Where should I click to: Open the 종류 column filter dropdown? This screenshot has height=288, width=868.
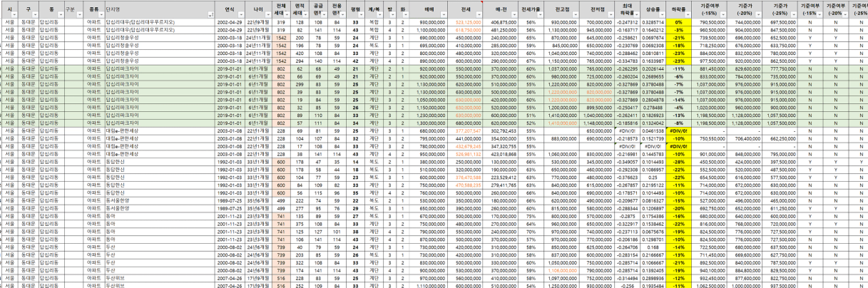tap(101, 14)
